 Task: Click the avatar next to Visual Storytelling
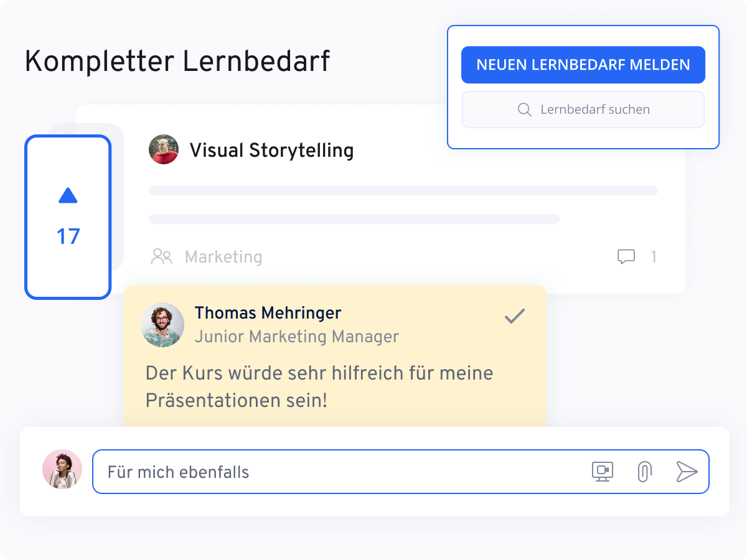point(163,149)
